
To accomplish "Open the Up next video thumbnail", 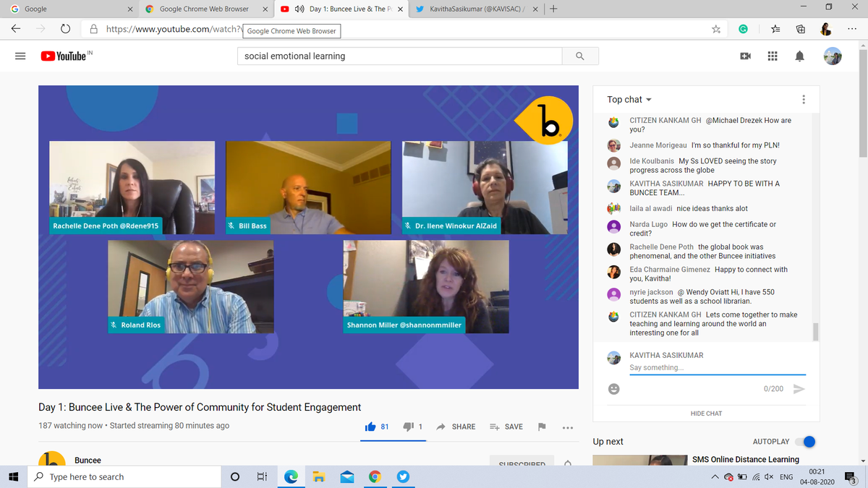I will tap(639, 461).
